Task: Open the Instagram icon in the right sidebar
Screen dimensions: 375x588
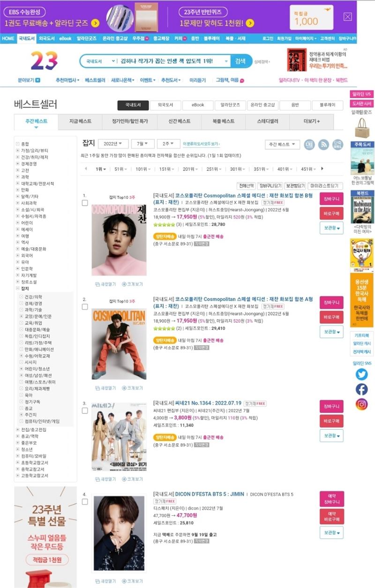Action: tap(361, 404)
